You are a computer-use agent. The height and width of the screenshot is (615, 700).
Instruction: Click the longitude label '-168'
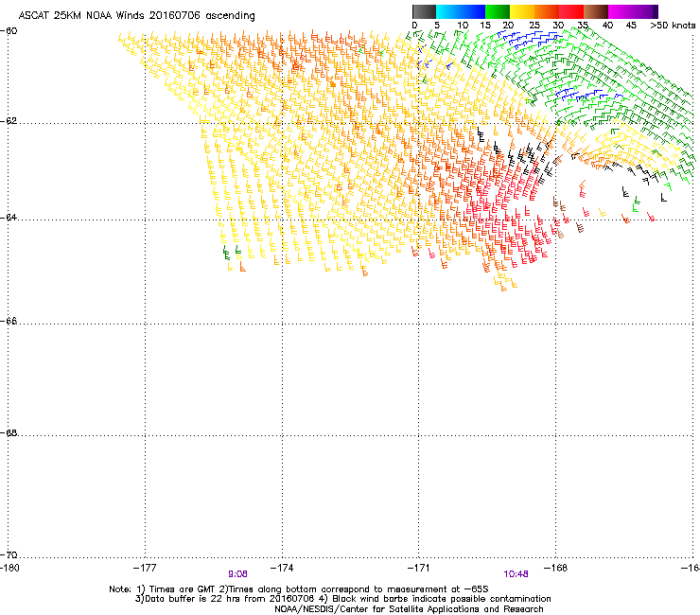pos(556,568)
